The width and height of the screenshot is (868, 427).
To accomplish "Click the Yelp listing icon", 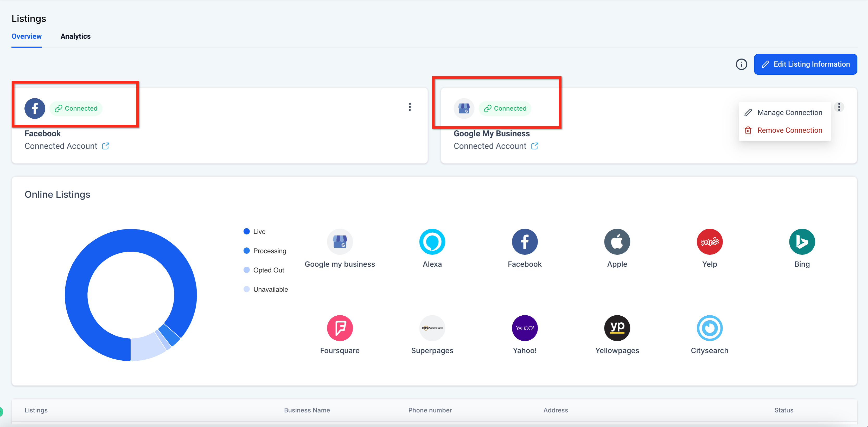I will click(709, 242).
